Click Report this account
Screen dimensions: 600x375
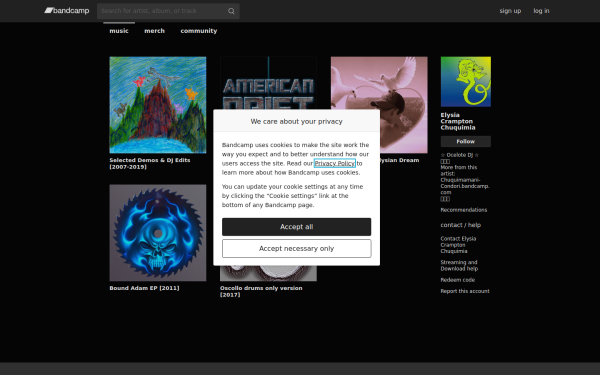(465, 291)
